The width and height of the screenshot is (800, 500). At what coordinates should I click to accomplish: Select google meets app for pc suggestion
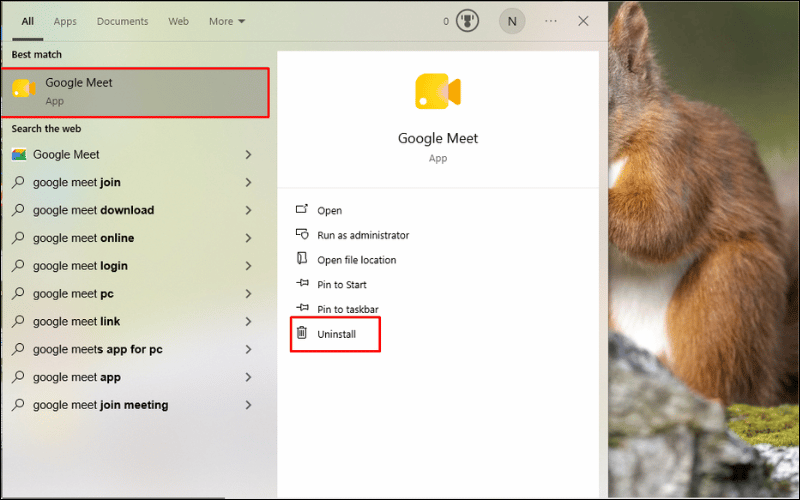coord(133,349)
